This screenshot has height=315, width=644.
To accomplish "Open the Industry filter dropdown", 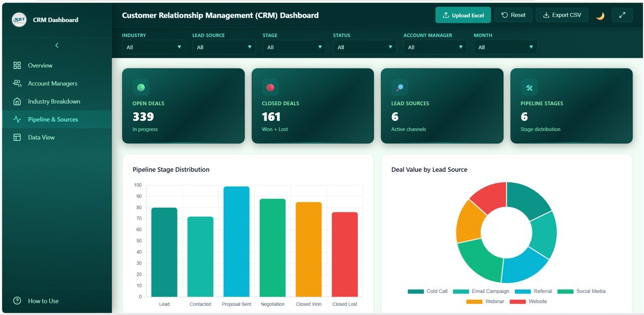I will 153,47.
